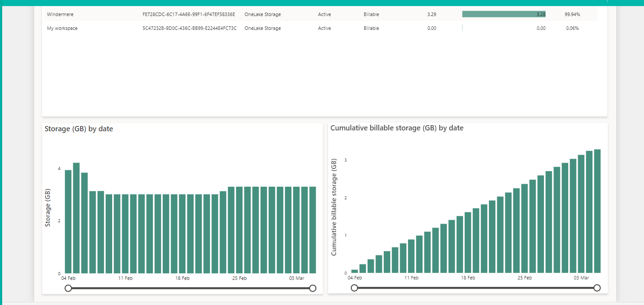Click the 25 Feb axis label in Cumulative chart
644x305 pixels.
[x=524, y=278]
